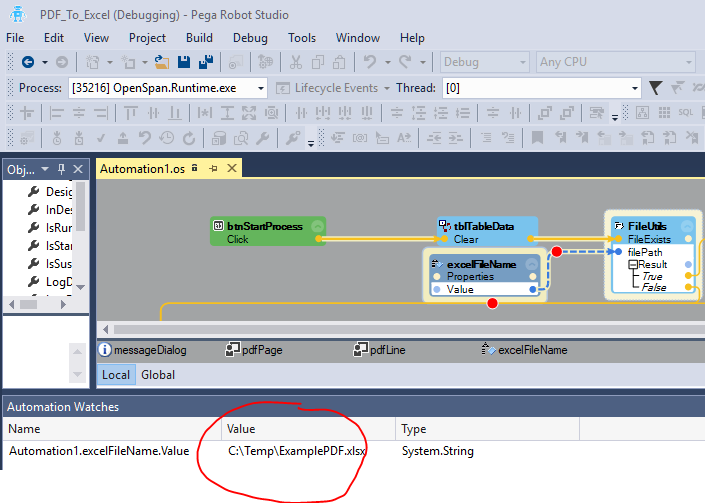Image resolution: width=705 pixels, height=503 pixels.
Task: Select the tblTableData Clear block
Action: point(487,232)
